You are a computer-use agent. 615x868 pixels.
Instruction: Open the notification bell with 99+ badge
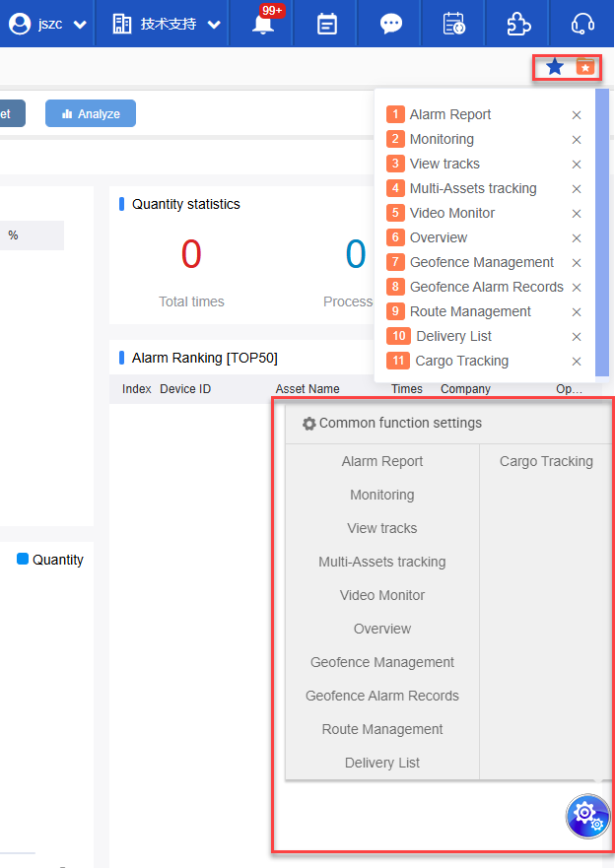[263, 25]
